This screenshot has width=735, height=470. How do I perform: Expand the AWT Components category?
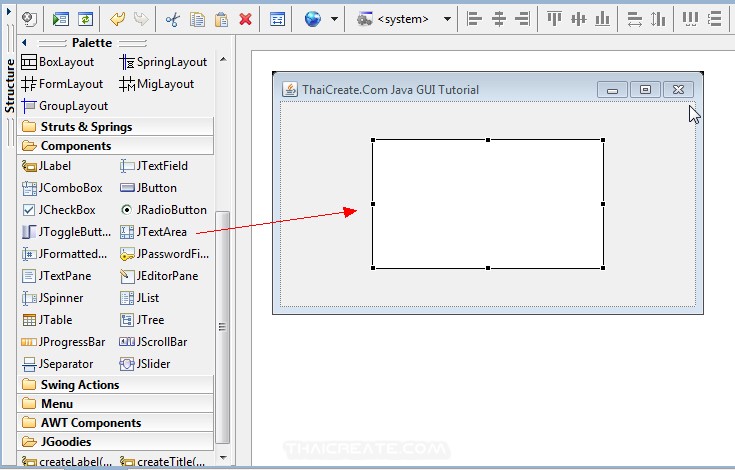point(115,423)
